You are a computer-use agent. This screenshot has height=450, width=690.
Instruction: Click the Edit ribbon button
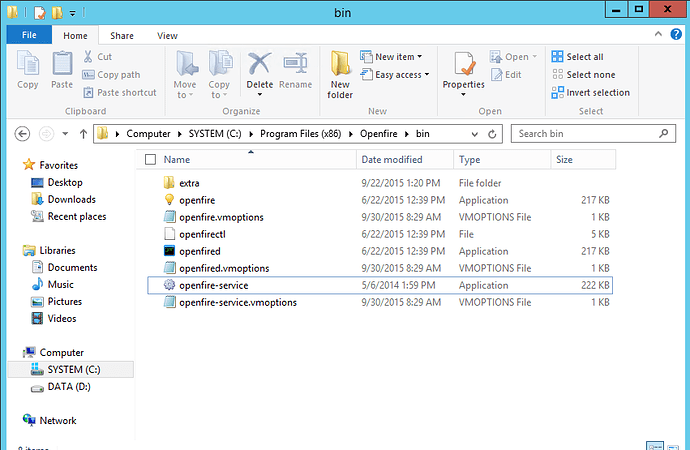click(x=506, y=75)
